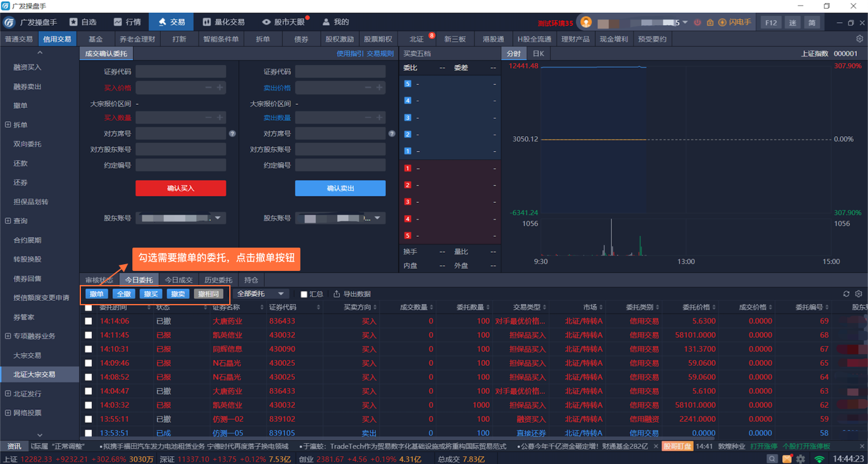Click the F12 button in the title bar
The height and width of the screenshot is (464, 868).
771,23
